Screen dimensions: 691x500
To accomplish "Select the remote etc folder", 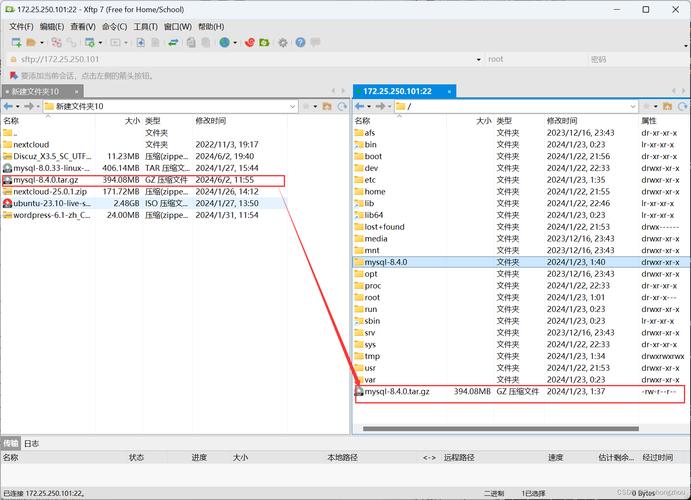I will [x=521, y=180].
